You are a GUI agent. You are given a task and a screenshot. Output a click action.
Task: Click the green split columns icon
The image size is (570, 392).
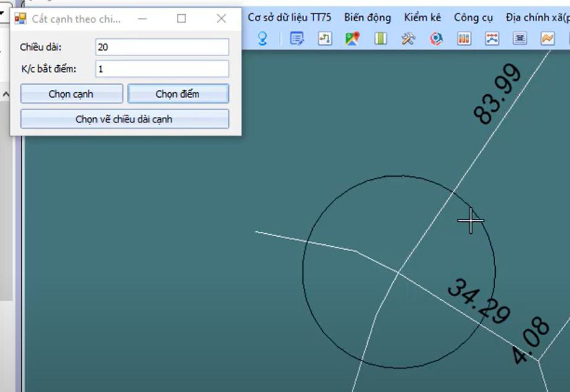[380, 39]
